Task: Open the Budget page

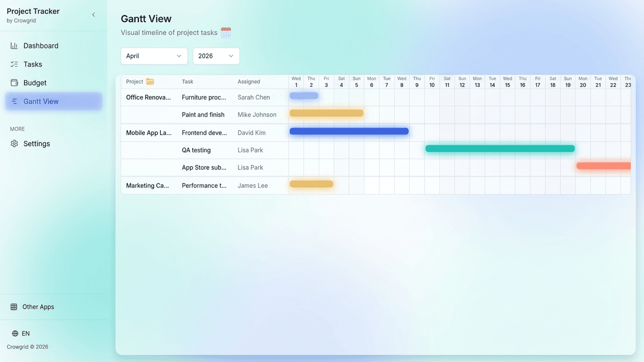Action: point(53,83)
